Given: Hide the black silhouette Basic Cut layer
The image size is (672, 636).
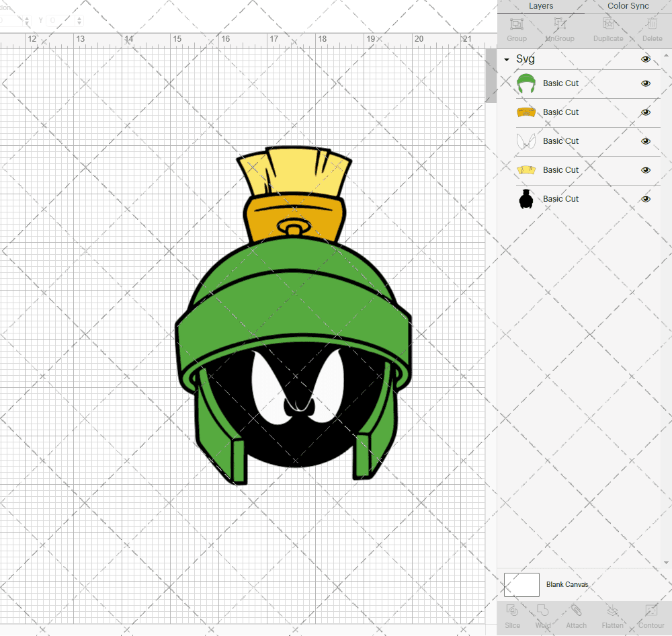Looking at the screenshot, I should pos(645,199).
